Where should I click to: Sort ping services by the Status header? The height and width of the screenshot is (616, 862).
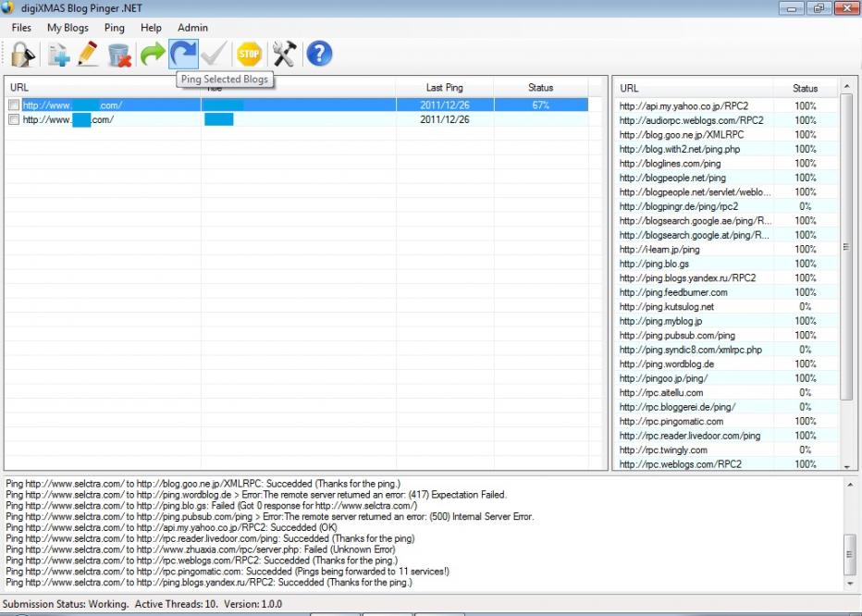click(x=805, y=88)
